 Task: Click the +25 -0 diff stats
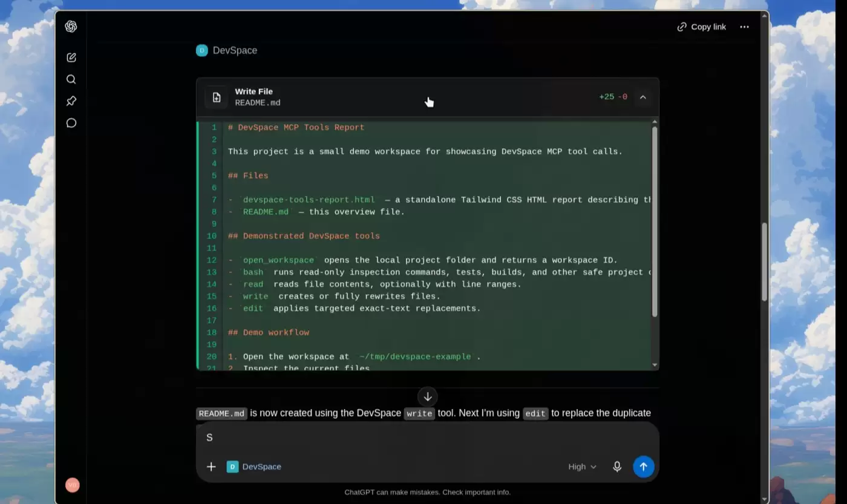click(x=613, y=97)
